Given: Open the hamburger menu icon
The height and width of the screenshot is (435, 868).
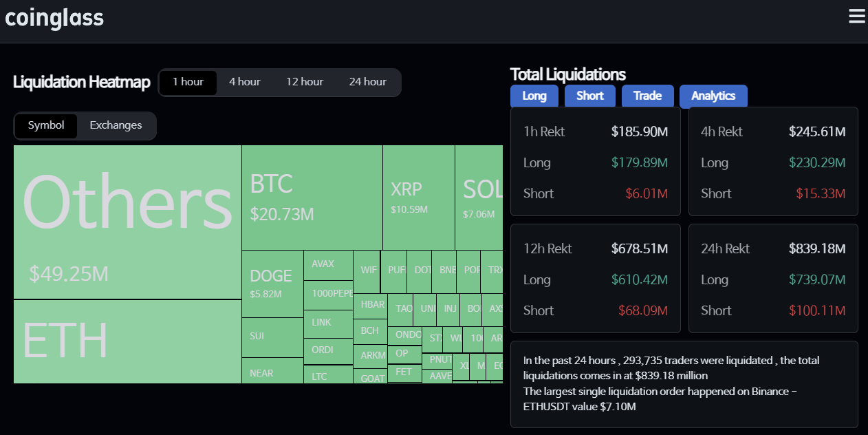Looking at the screenshot, I should tap(856, 17).
